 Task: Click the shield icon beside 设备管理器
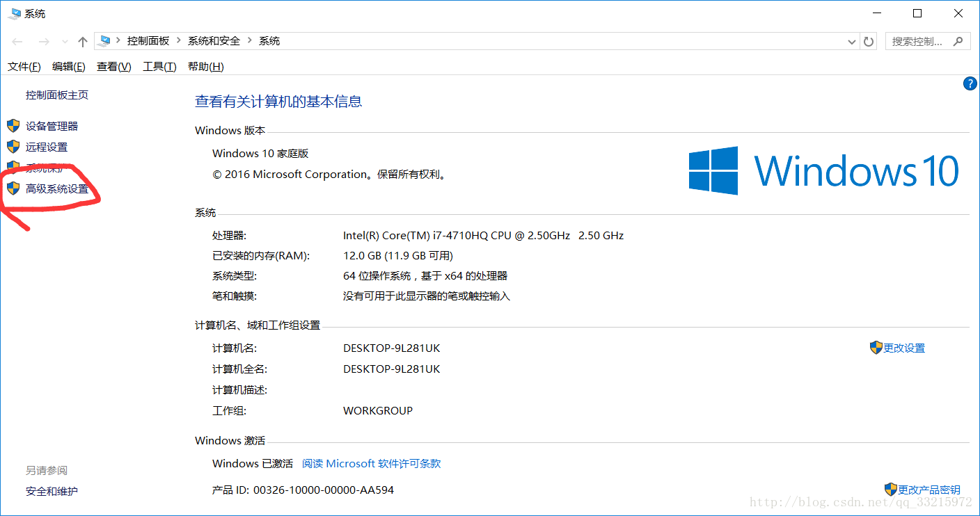[13, 126]
